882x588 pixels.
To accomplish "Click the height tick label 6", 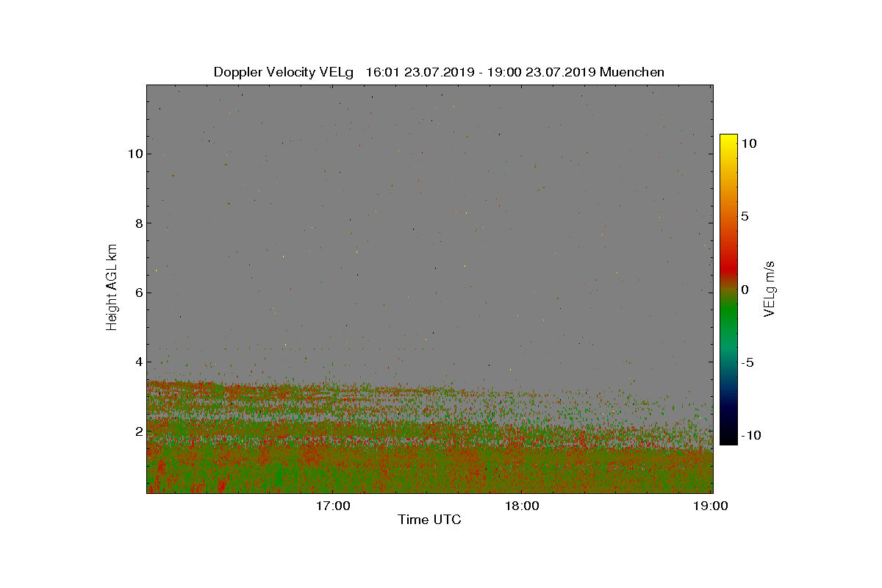I will (137, 292).
